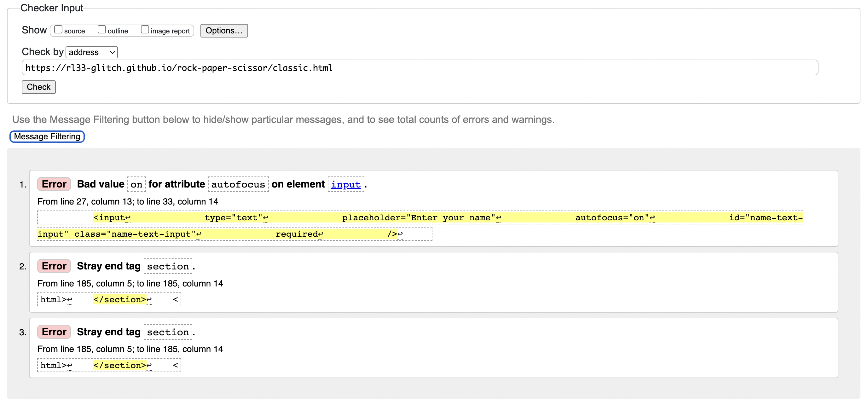Select the highlighted </section> snippet in error 2

(x=120, y=299)
